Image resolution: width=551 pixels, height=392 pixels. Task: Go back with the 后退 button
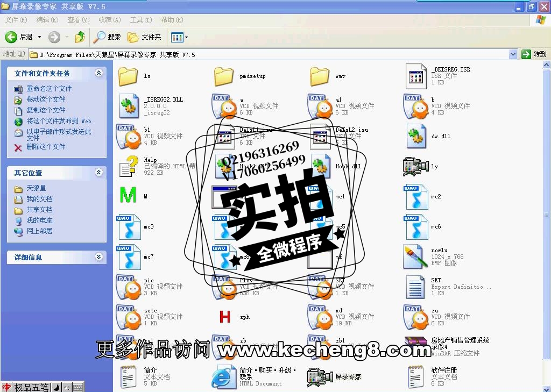pyautogui.click(x=19, y=37)
